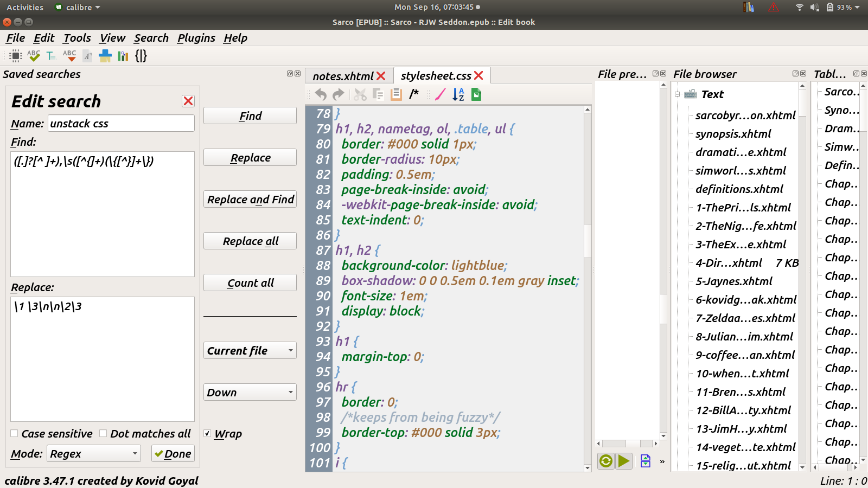Click the A-Z sort rules icon
Screen dimensions: 868x488
pos(458,94)
